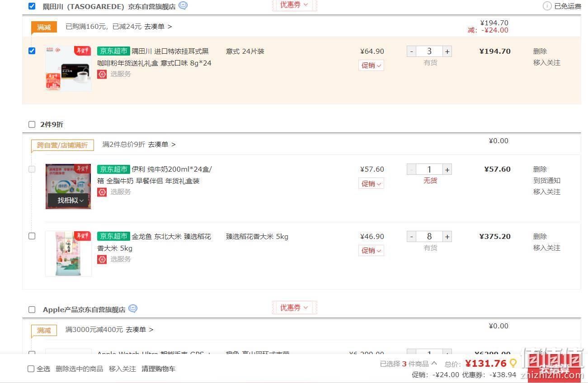Open 隅田川 (TASOGAREDE) 京东自营旗舰店 store link

[x=109, y=7]
